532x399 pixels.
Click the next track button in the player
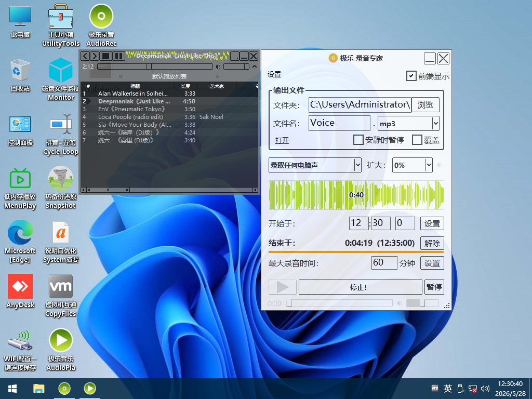point(95,56)
